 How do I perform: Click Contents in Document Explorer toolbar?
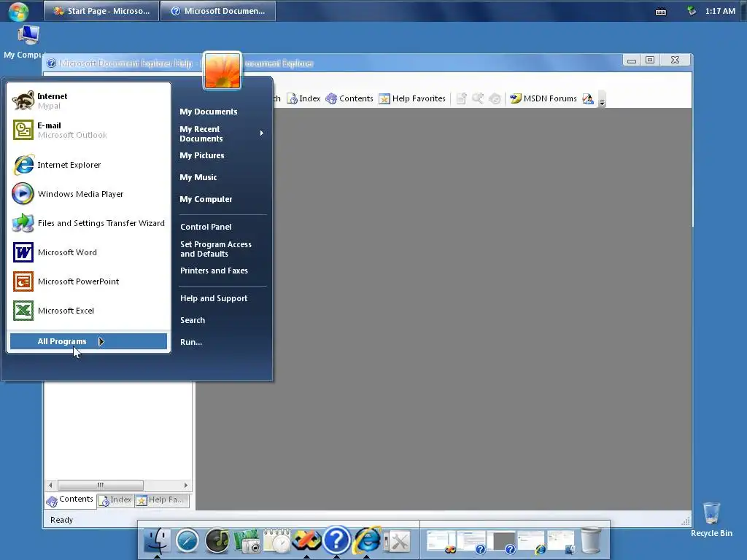[349, 98]
